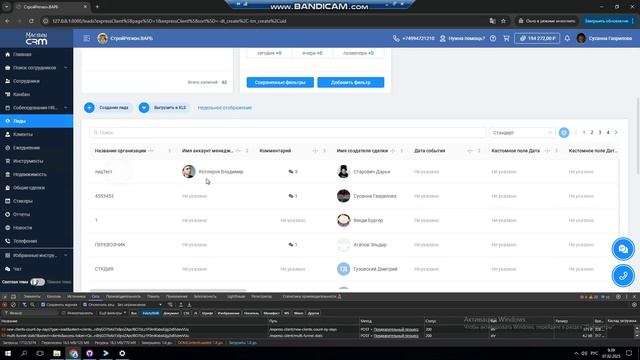Viewport: 640px width, 360px height.
Task: Toggle Отключить кеш checkbox in DevTools
Action: 85,305
